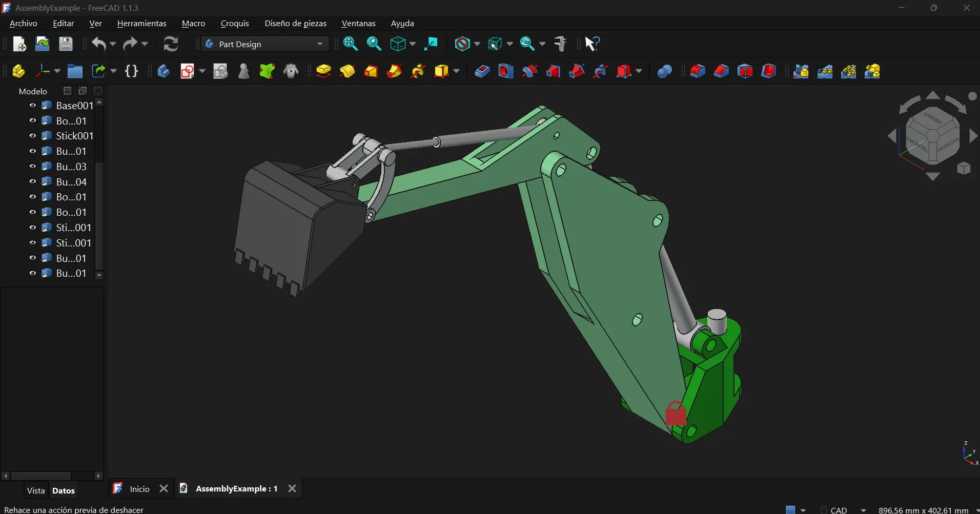Click the Create Part icon

(x=19, y=71)
